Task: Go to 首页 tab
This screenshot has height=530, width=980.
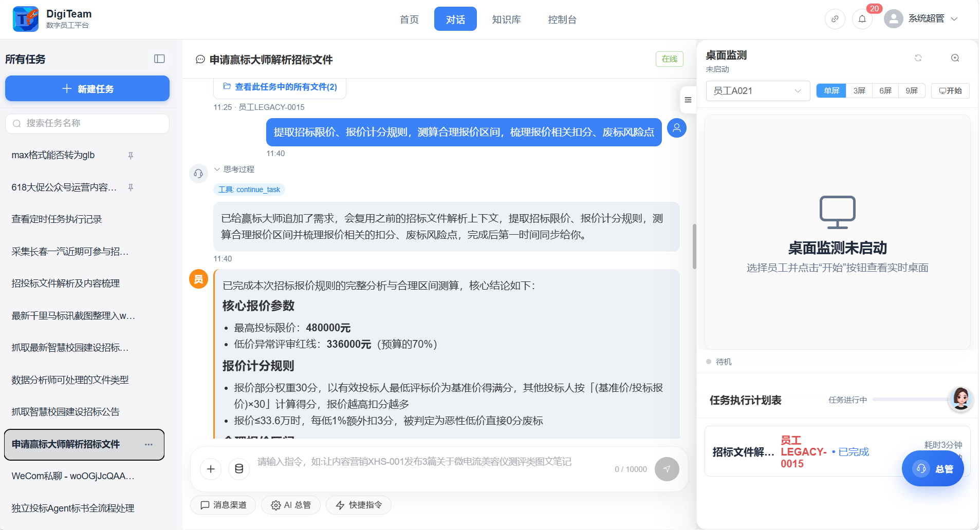Action: (409, 20)
